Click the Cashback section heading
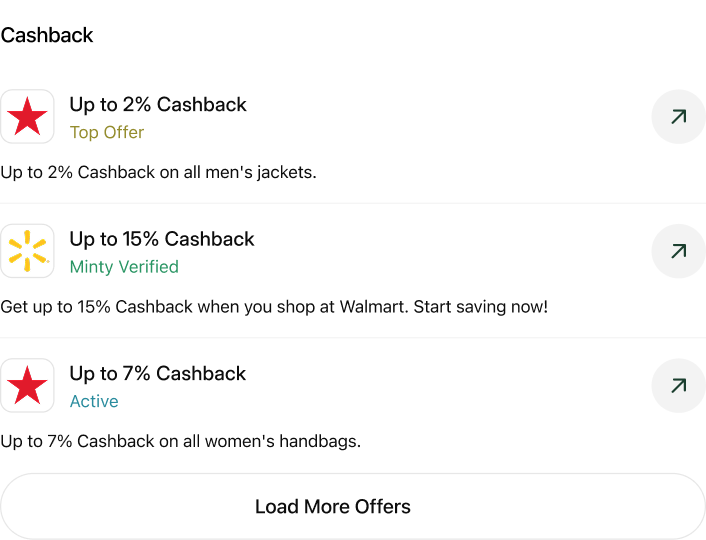 47,35
